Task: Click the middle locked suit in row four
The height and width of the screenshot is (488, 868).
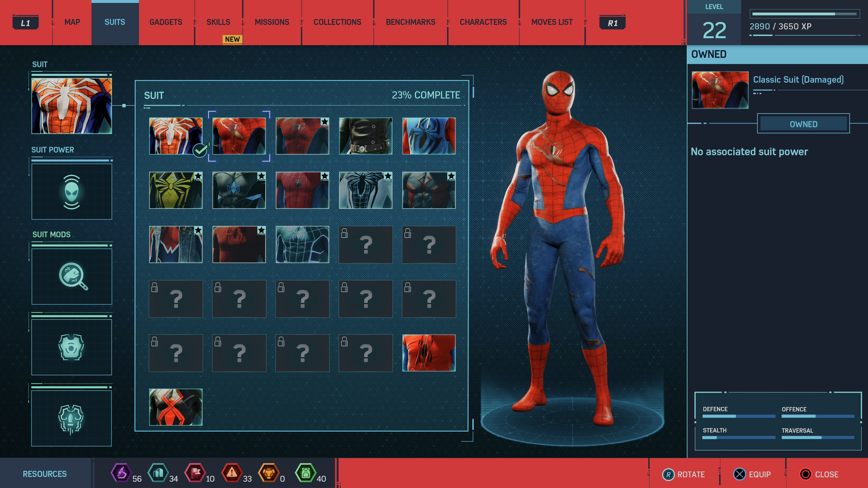Action: [302, 299]
